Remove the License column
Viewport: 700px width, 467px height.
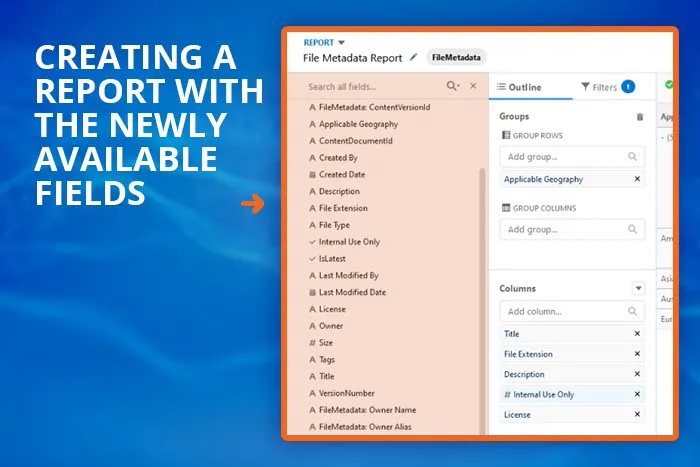pyautogui.click(x=638, y=414)
